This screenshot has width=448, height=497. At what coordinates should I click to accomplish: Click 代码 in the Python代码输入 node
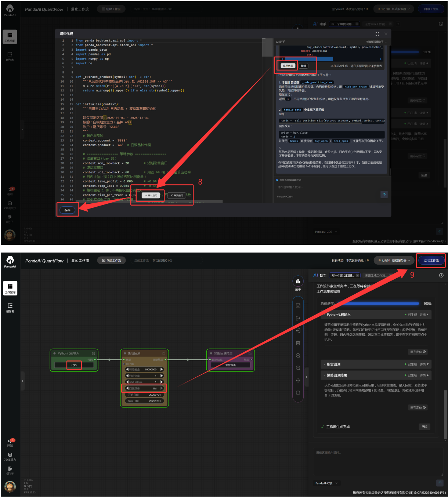point(74,365)
